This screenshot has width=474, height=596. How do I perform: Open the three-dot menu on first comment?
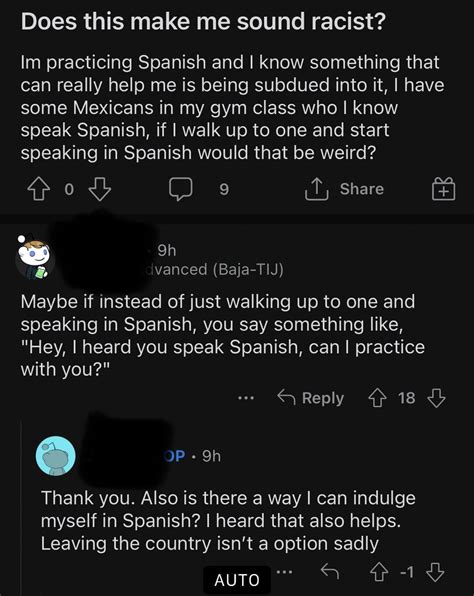pos(246,398)
